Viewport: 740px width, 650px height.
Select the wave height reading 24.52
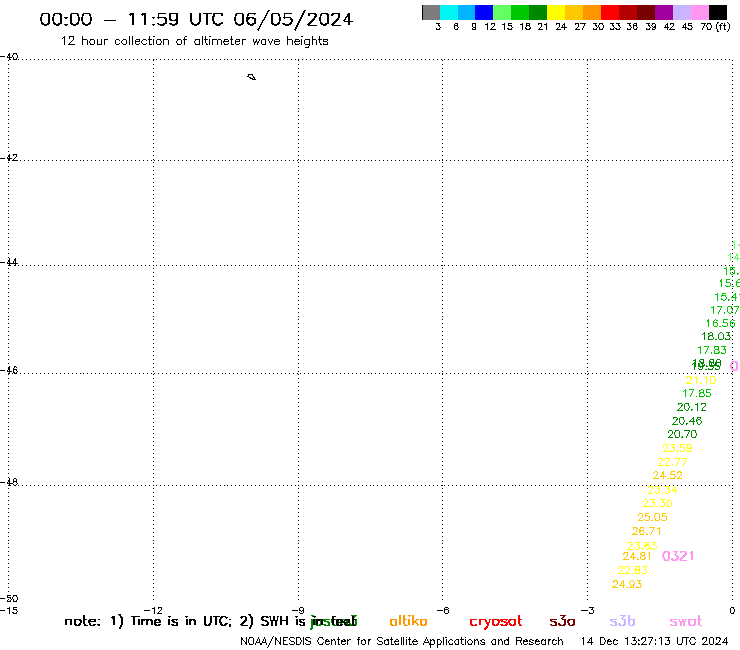667,475
